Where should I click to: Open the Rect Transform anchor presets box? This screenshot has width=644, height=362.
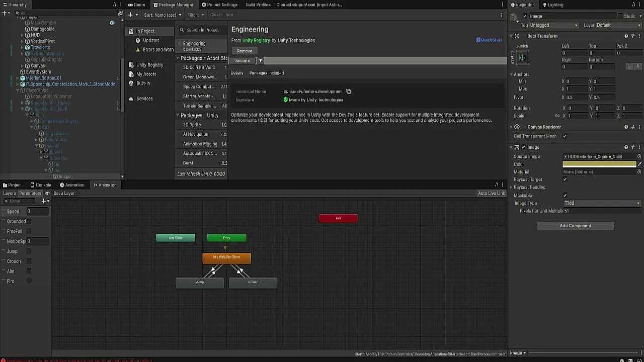tap(522, 58)
